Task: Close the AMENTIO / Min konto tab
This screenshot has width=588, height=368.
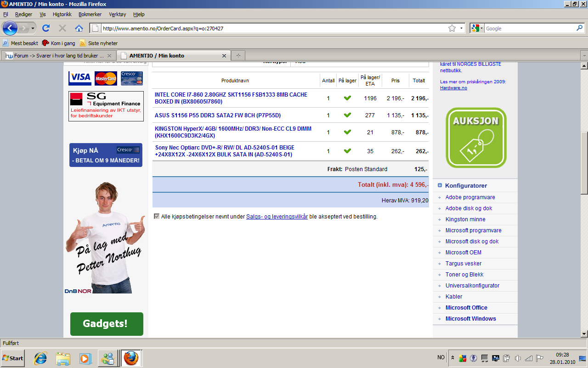Action: (224, 56)
